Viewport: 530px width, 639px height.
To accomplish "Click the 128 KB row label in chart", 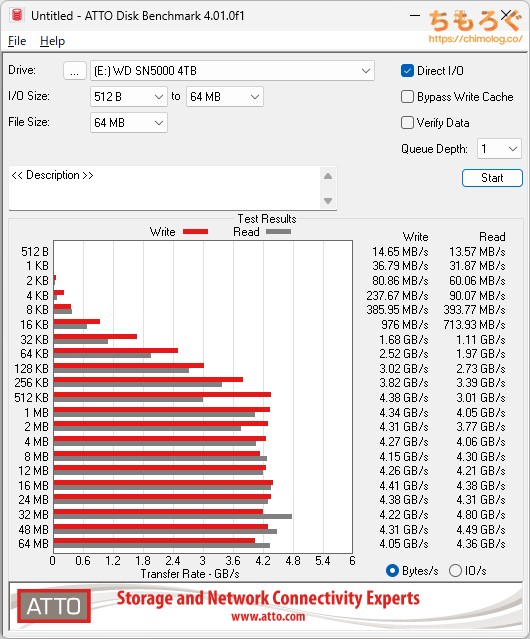I will coord(31,368).
